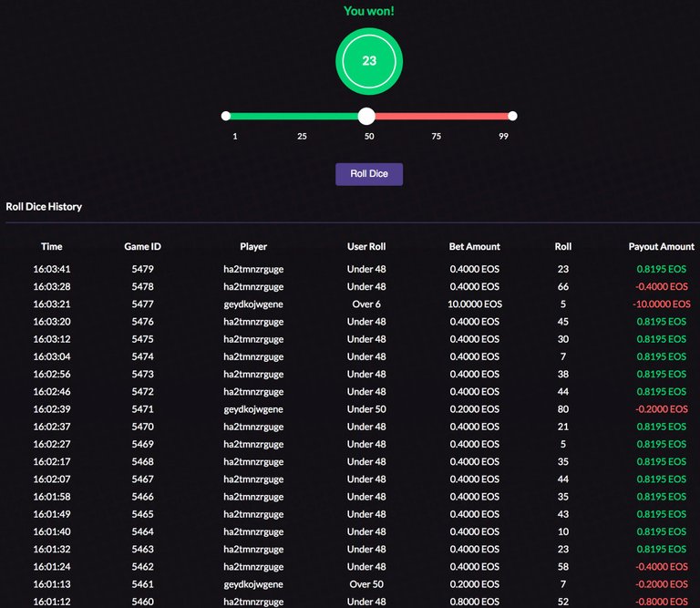Select game ID 5471 in history
This screenshot has width=700, height=608.
click(x=142, y=409)
